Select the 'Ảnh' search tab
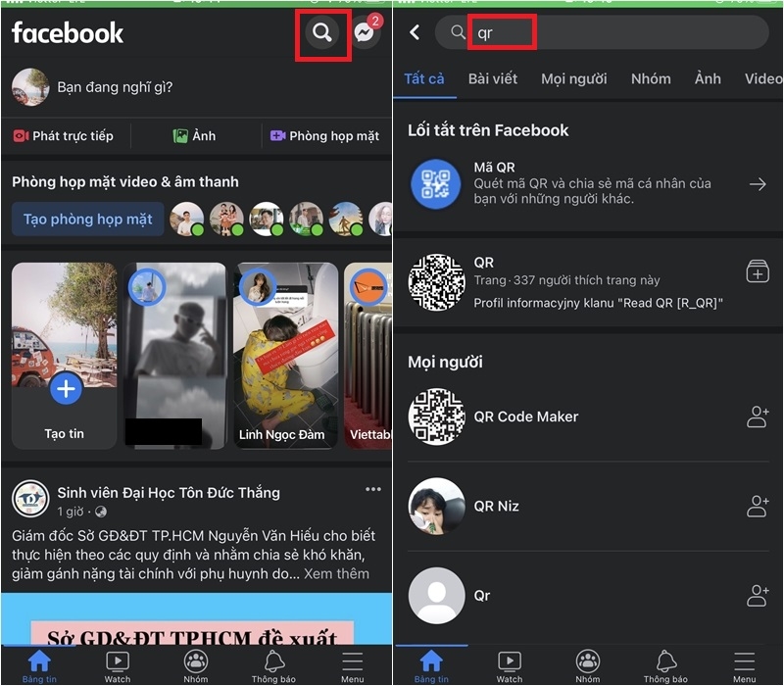 click(708, 79)
